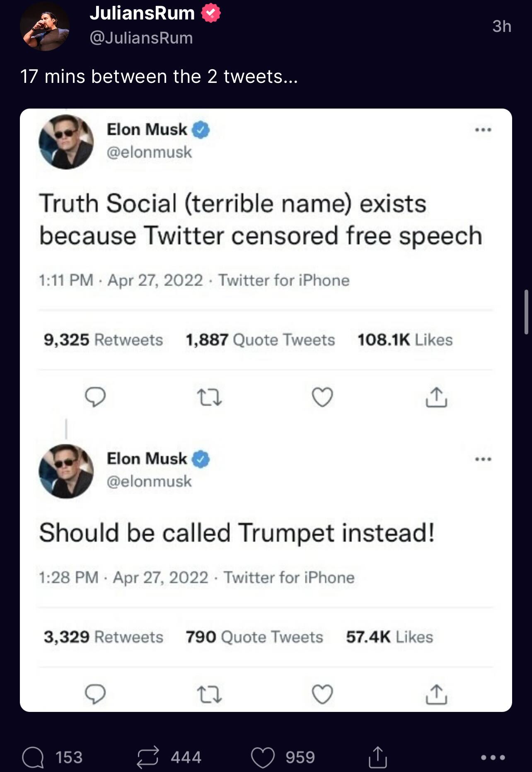This screenshot has height=772, width=532.
Task: Tap the reply icon showing 153 comments
Action: click(x=33, y=757)
